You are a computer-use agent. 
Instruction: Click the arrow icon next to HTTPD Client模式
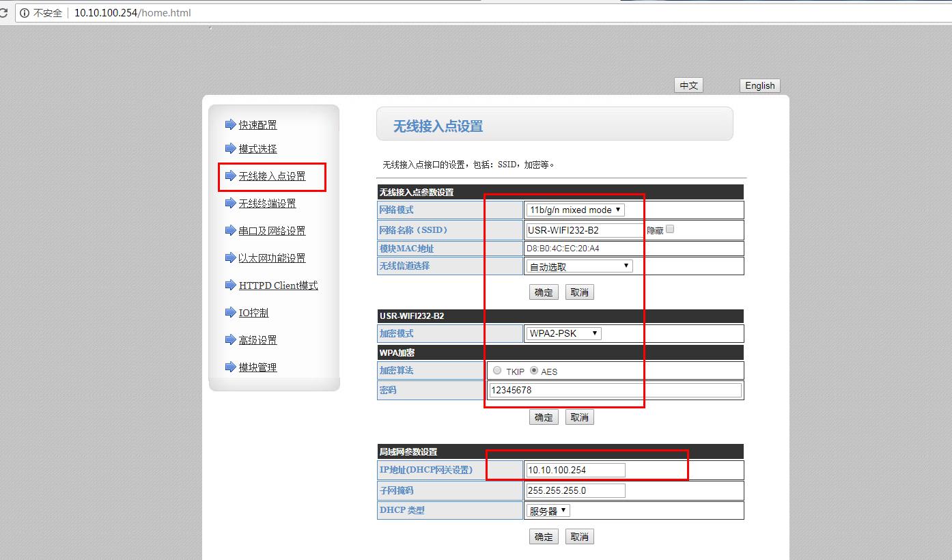click(x=230, y=285)
